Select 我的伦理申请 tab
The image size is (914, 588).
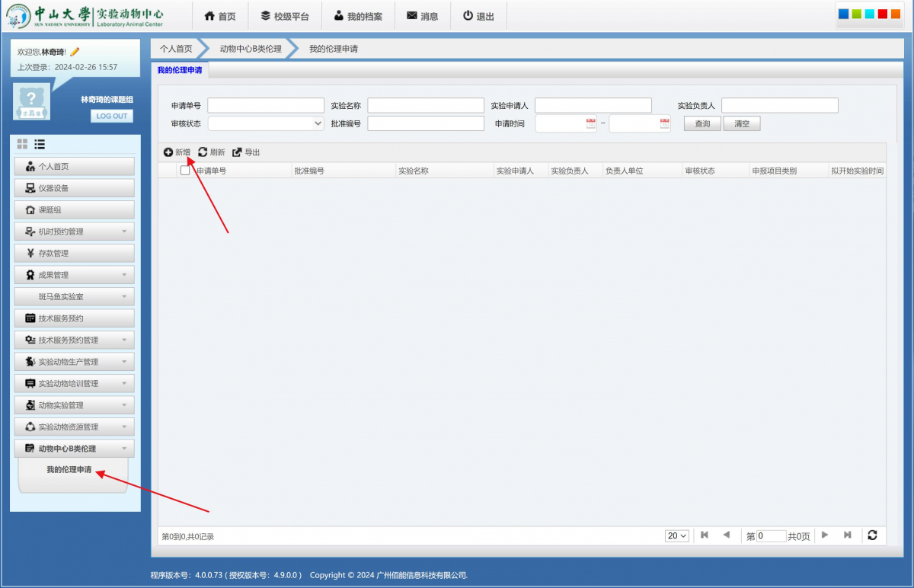[x=180, y=70]
